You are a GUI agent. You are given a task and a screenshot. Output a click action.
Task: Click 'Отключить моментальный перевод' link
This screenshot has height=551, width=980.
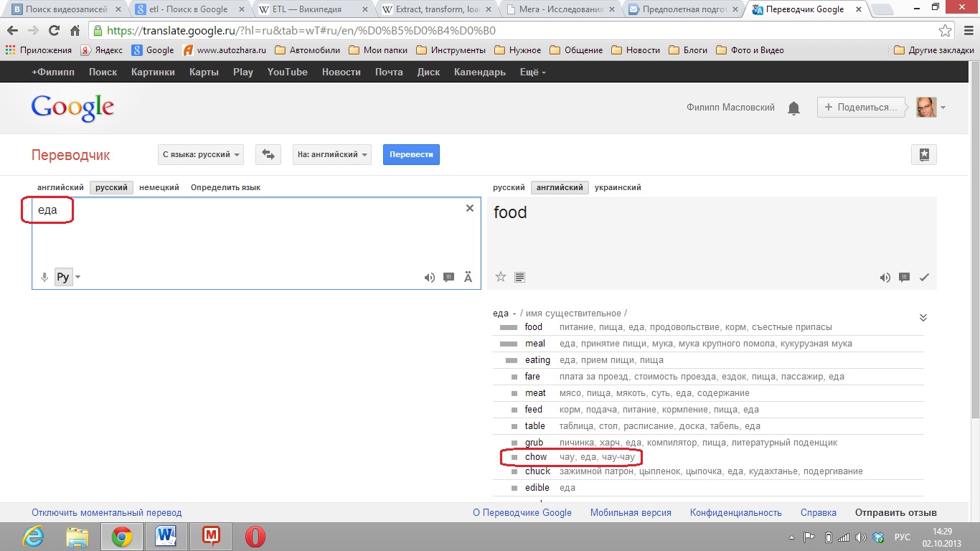point(107,512)
